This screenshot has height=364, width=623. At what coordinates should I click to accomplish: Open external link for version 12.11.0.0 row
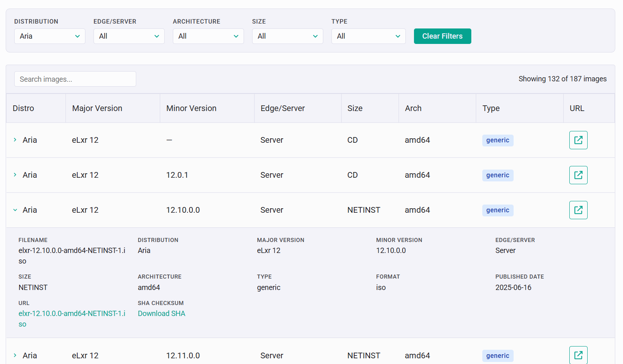click(x=578, y=355)
